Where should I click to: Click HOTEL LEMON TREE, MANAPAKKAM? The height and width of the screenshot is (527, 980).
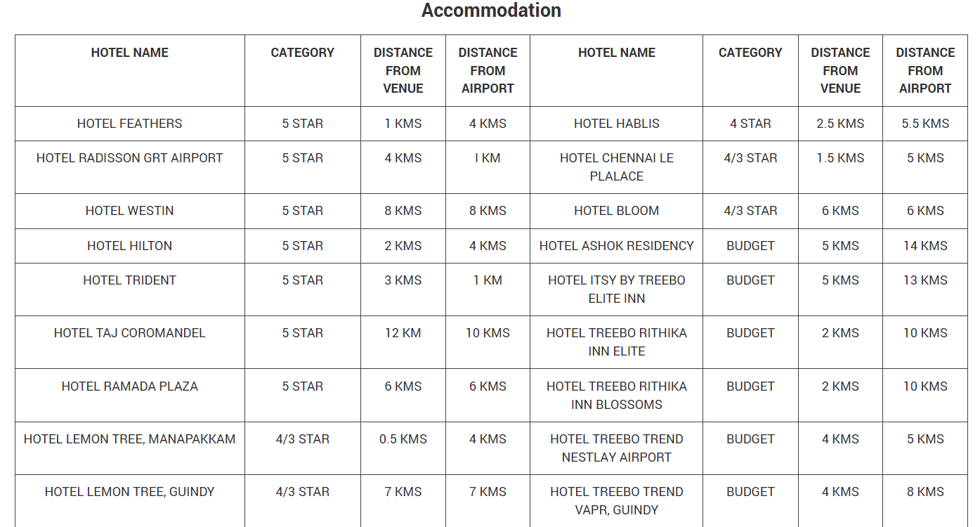(130, 439)
